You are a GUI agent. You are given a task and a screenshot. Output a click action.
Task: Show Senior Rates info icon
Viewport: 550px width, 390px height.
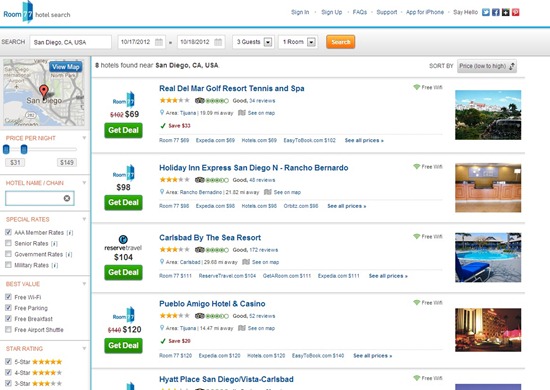tap(54, 243)
